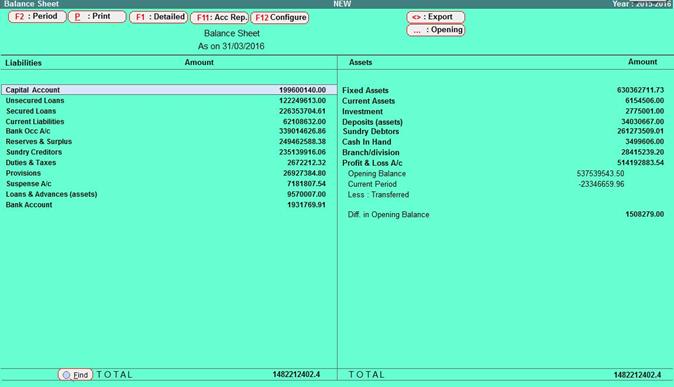
Task: Click Current Period sub-row
Action: [372, 184]
